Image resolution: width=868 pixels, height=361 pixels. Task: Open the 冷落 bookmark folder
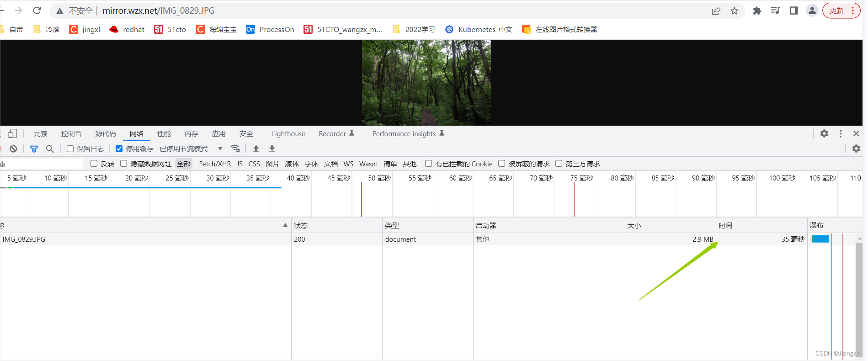(47, 29)
